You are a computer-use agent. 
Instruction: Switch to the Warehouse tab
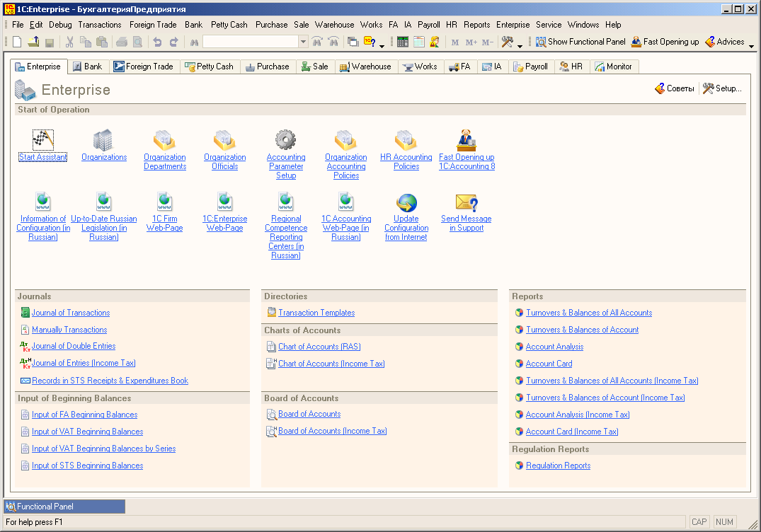(365, 66)
